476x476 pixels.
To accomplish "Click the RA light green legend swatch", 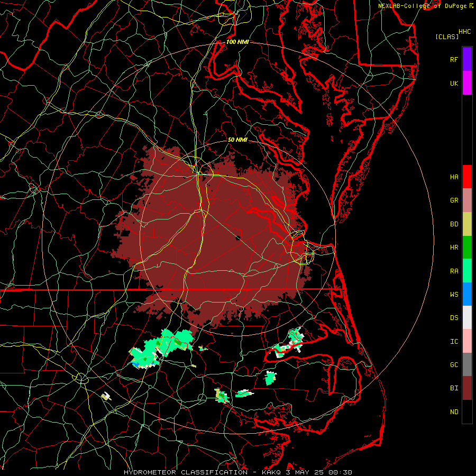I will click(467, 271).
